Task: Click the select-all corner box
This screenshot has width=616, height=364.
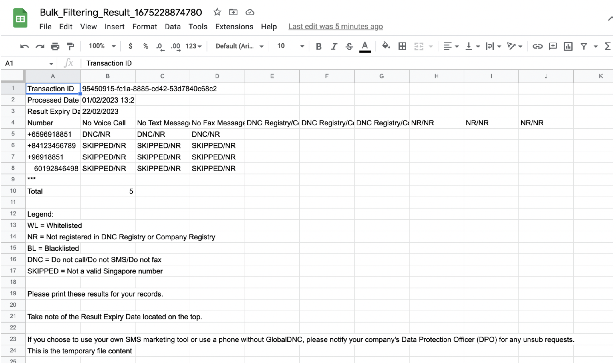Action: 13,76
